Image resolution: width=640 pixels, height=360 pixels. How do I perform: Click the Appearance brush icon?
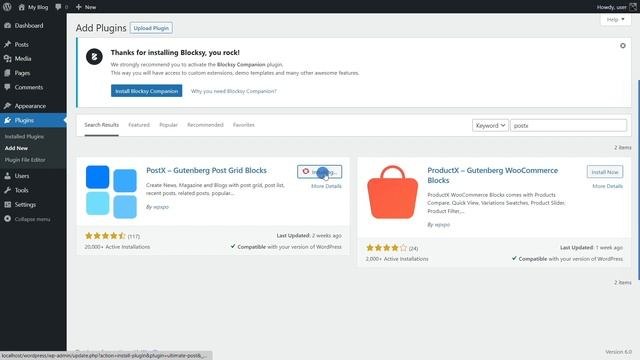tap(7, 106)
